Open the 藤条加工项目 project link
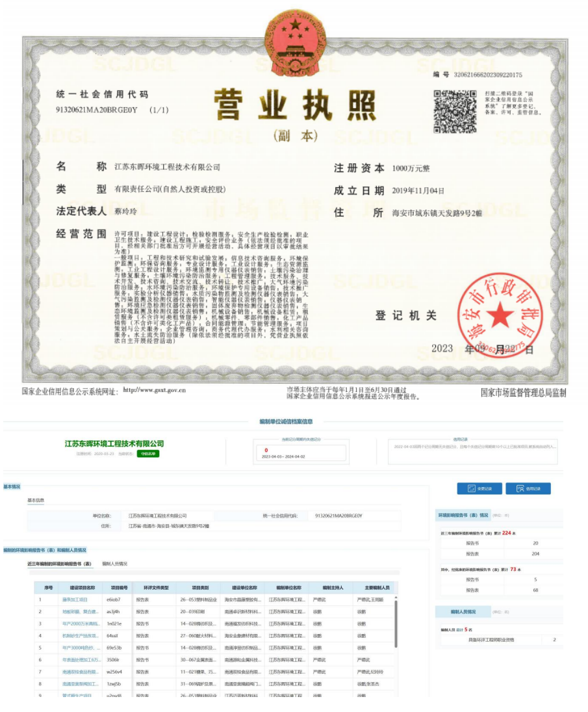This screenshot has width=588, height=712. click(74, 599)
